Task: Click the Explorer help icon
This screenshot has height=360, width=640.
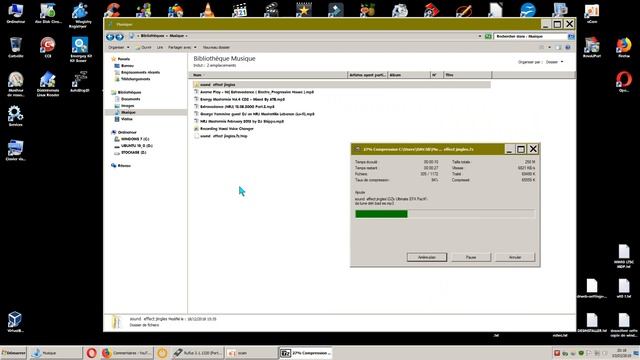Action: pos(568,47)
